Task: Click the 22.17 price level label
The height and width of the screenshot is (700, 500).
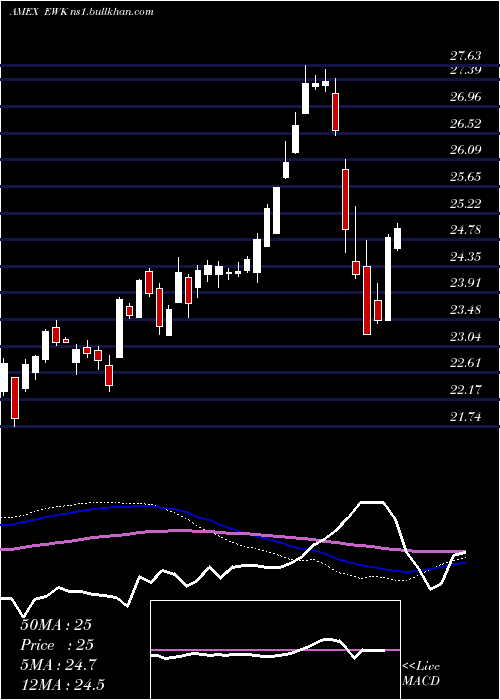Action: click(465, 390)
